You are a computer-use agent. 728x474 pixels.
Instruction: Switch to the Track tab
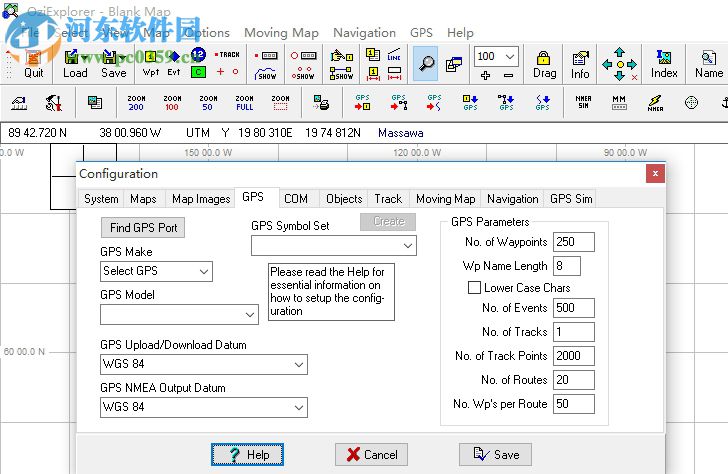pyautogui.click(x=388, y=199)
